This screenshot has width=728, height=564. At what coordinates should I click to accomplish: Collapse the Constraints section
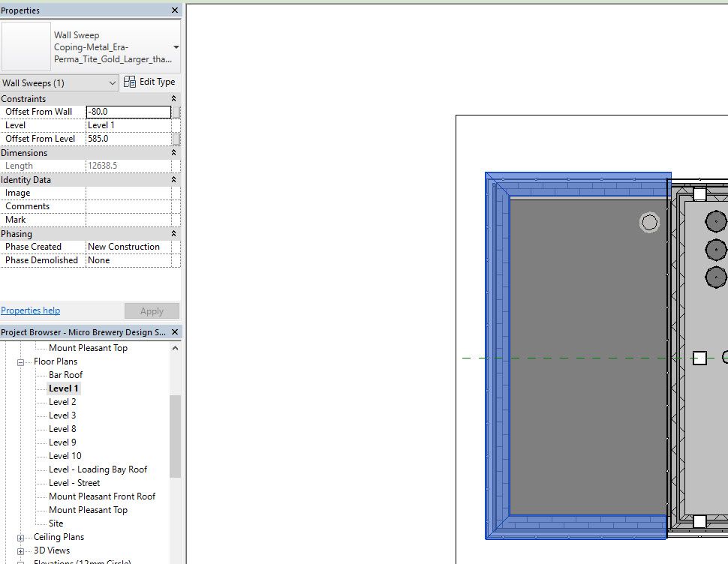[173, 99]
